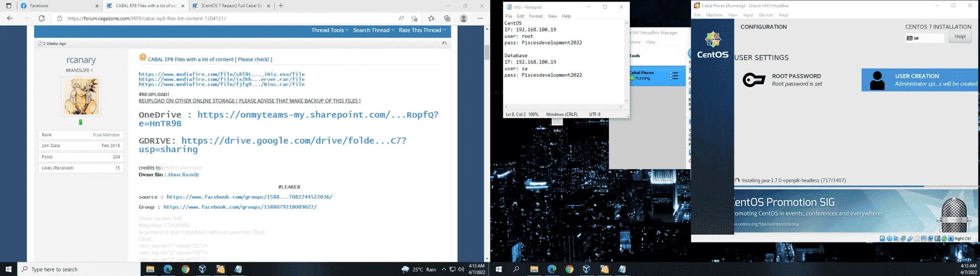The width and height of the screenshot is (980, 276).
Task: Click VirtualBox hard disk activity status icon
Action: coord(883,239)
